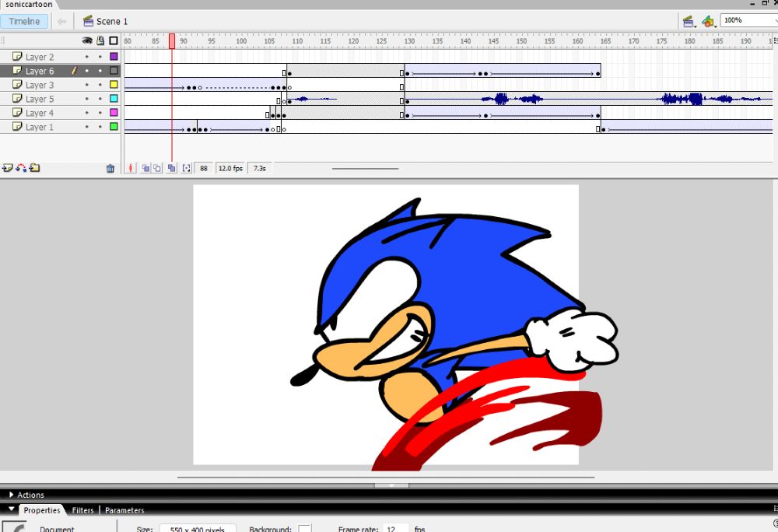Toggle the Timeline button
778x532 pixels.
(24, 21)
